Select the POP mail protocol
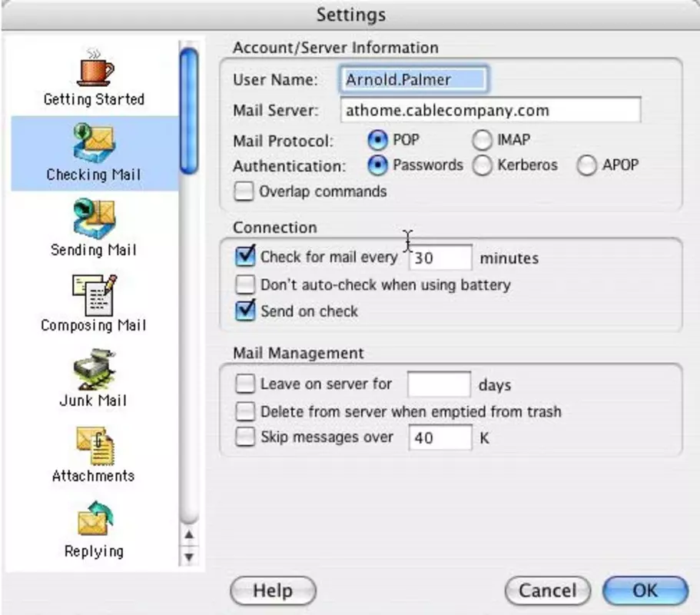700x615 pixels. click(x=377, y=140)
